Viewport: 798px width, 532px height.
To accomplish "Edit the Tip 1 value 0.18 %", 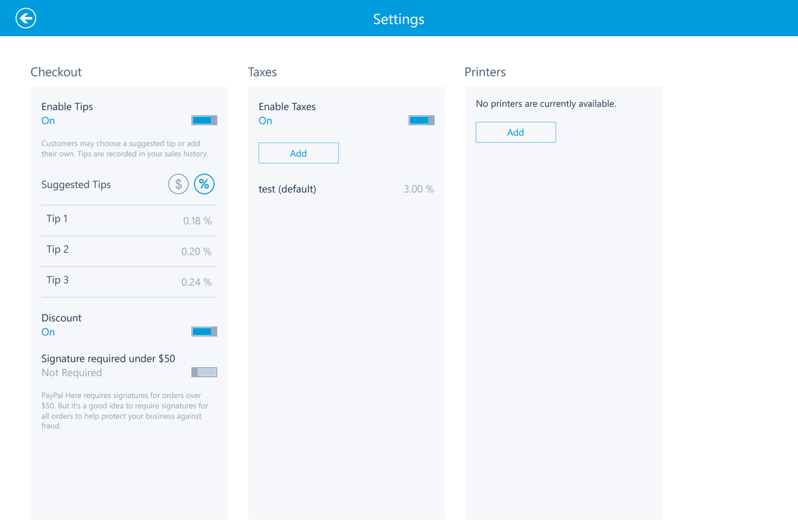I will (x=197, y=221).
